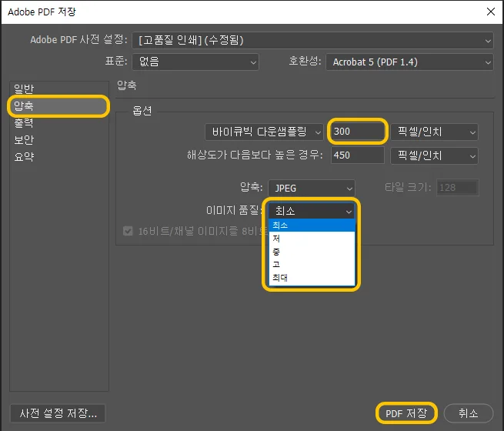Image resolution: width=504 pixels, height=431 pixels.
Task: Select the 압축 section in sidebar
Action: (58, 106)
